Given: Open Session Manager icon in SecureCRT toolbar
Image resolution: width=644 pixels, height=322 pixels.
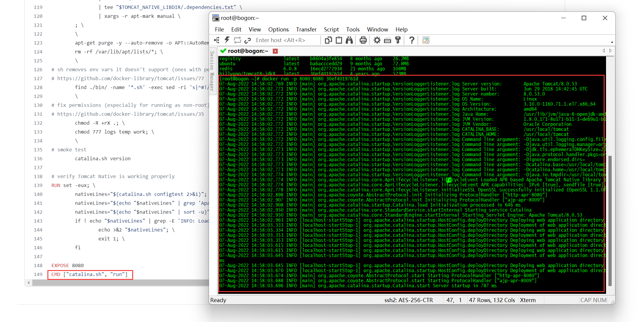Looking at the screenshot, I should (217, 40).
